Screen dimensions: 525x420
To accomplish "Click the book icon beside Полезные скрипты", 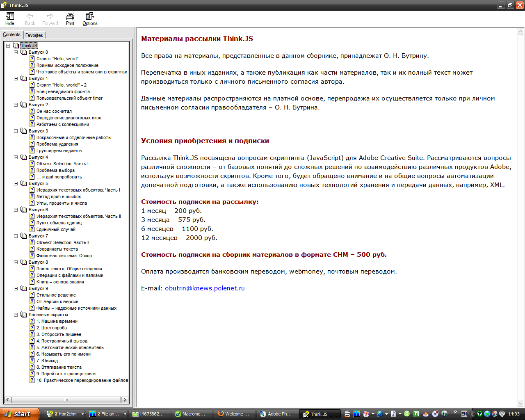I will click(24, 315).
